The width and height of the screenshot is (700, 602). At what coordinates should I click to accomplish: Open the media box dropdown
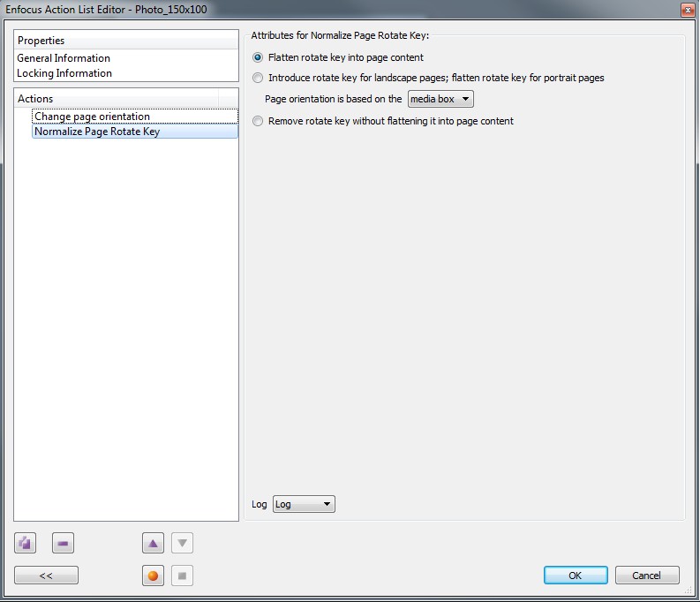(x=440, y=99)
